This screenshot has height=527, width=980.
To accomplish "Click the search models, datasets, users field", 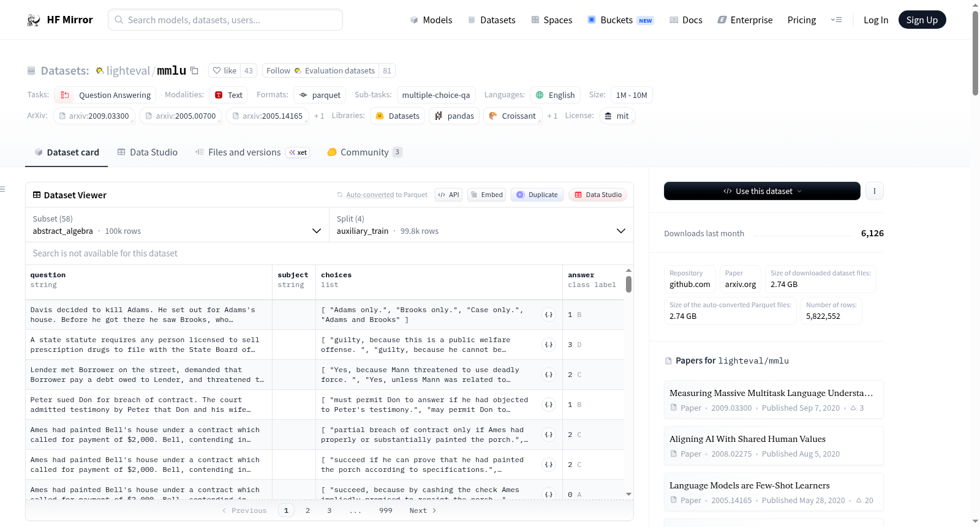I will pyautogui.click(x=225, y=20).
